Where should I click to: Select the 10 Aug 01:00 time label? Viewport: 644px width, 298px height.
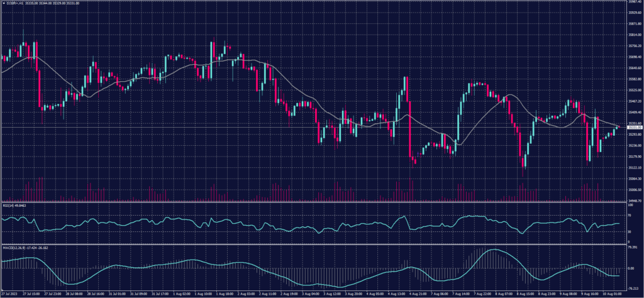[612, 294]
